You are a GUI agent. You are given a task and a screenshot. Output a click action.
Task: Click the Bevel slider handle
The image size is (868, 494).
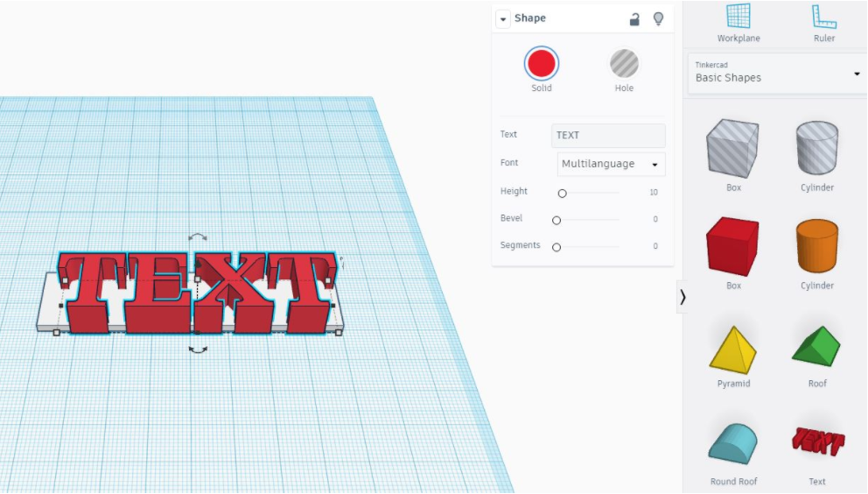tap(556, 220)
